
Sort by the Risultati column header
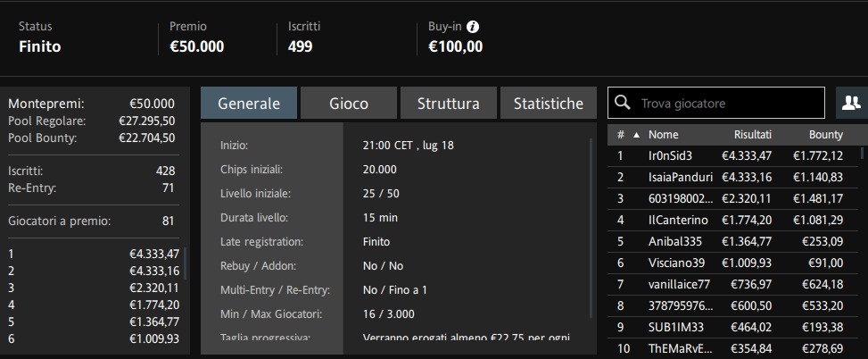click(752, 135)
